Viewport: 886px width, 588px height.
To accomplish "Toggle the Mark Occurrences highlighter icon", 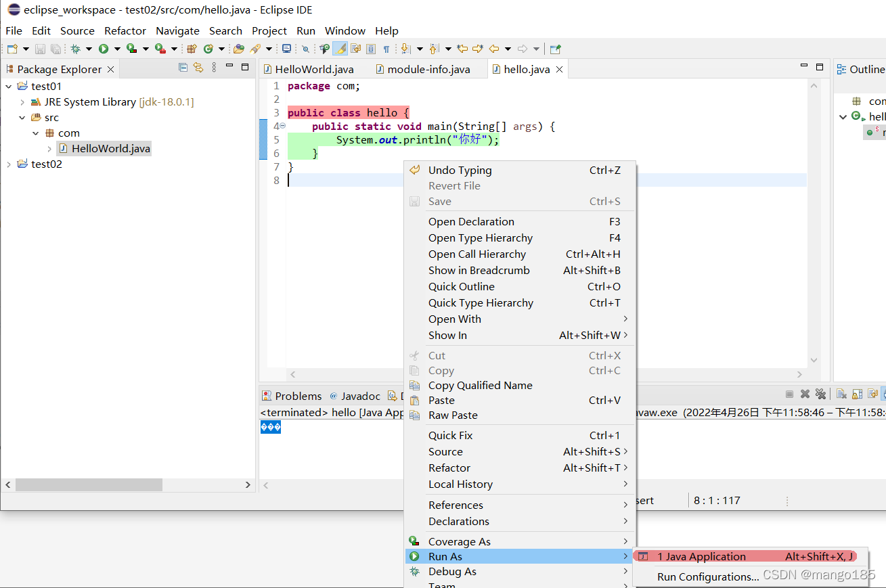I will 340,49.
